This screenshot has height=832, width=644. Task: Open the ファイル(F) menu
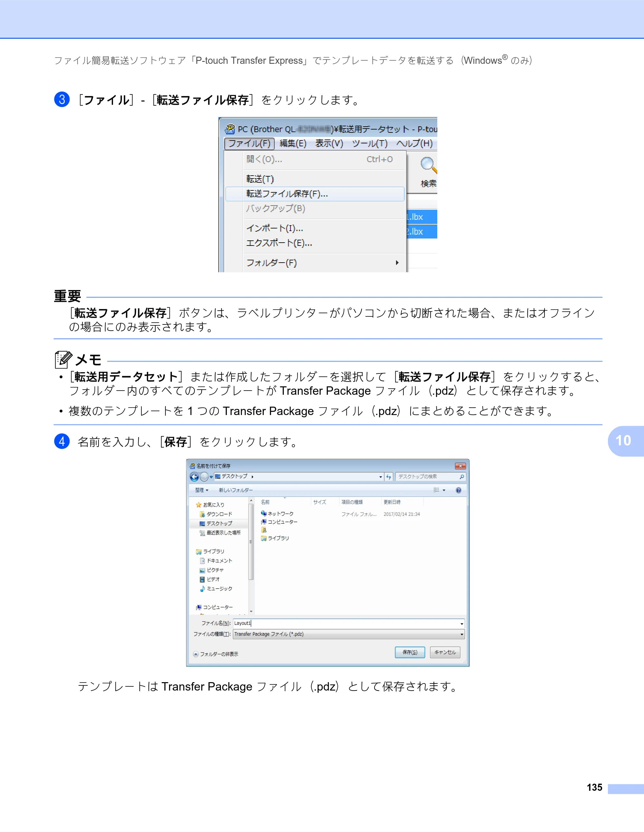pos(249,144)
